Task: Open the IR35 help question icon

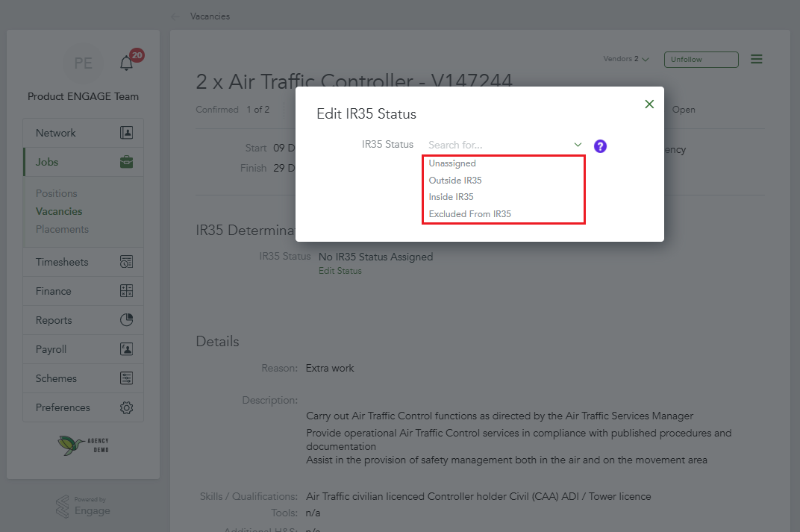Action: pyautogui.click(x=601, y=146)
